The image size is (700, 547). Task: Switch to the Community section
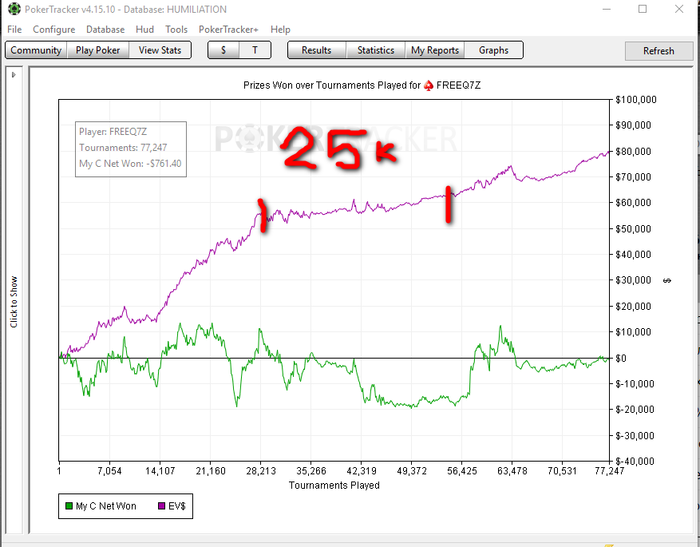pyautogui.click(x=36, y=50)
